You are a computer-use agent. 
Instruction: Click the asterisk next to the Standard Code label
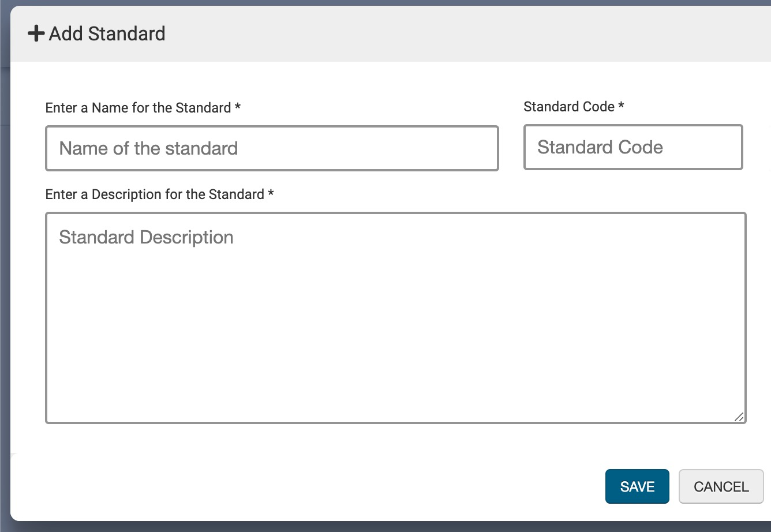(621, 107)
